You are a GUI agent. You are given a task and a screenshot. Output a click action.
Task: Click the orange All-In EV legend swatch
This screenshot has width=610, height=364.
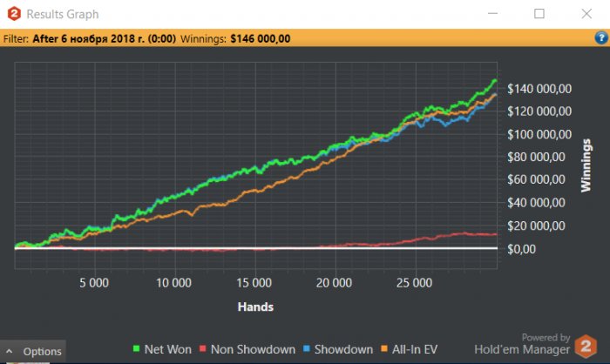click(x=384, y=348)
